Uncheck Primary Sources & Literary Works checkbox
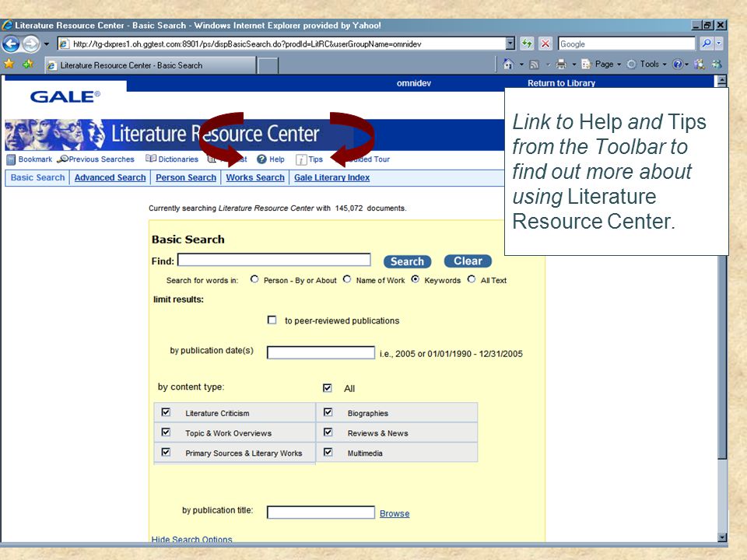The width and height of the screenshot is (747, 560). [166, 452]
